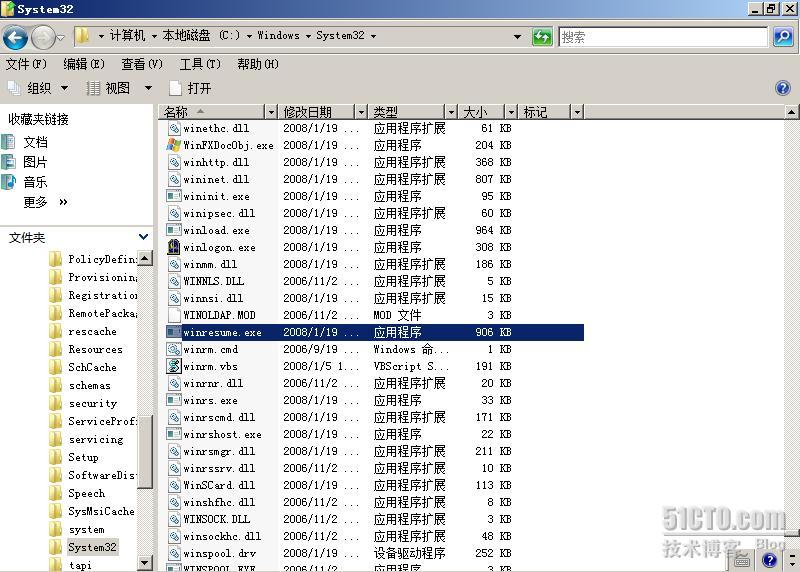
Task: Click the 本地磁盘 (C:) breadcrumb segment
Action: pos(201,36)
